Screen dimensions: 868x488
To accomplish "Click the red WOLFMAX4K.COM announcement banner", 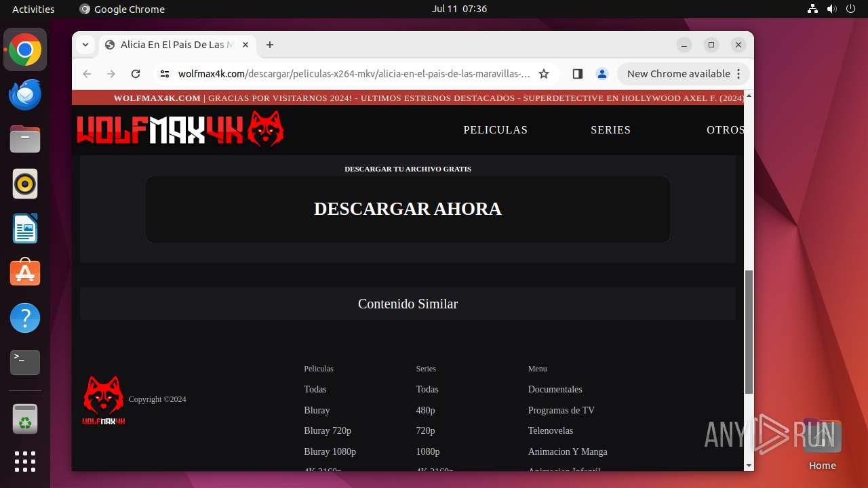I will pos(408,98).
